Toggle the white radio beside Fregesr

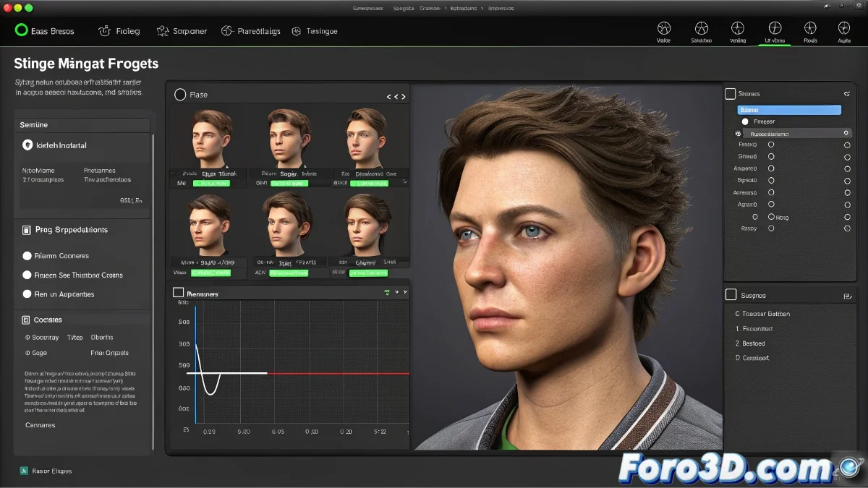pyautogui.click(x=746, y=121)
